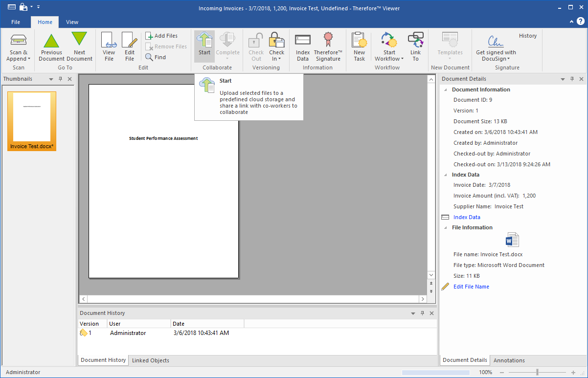Image resolution: width=588 pixels, height=378 pixels.
Task: Open the File menu tab
Action: [x=16, y=22]
